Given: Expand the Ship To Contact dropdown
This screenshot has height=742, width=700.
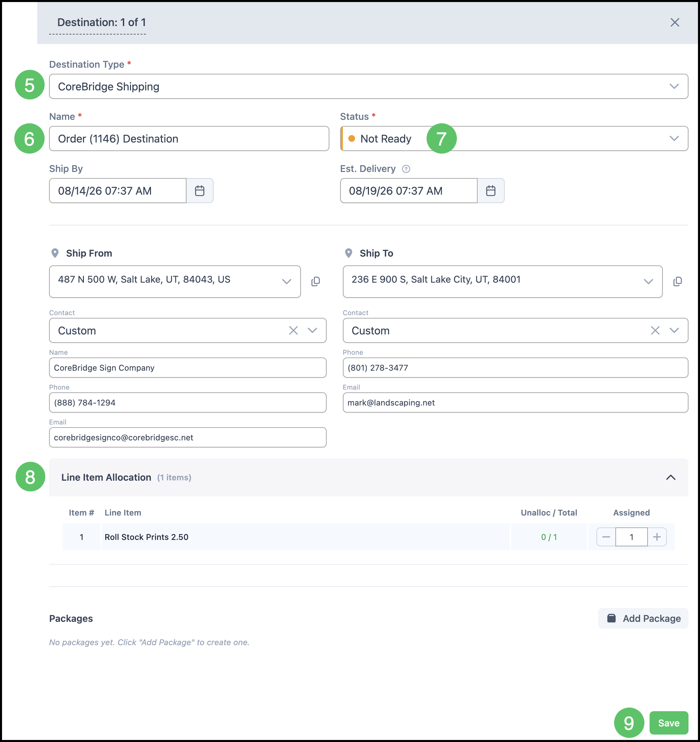Looking at the screenshot, I should (674, 330).
